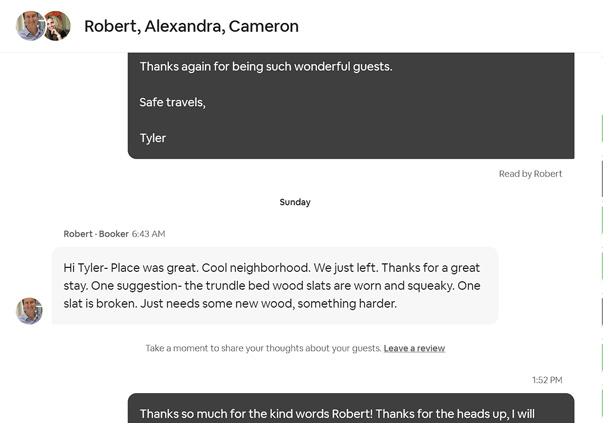The width and height of the screenshot is (603, 423).
Task: Select the Sunday date separator
Action: (295, 202)
